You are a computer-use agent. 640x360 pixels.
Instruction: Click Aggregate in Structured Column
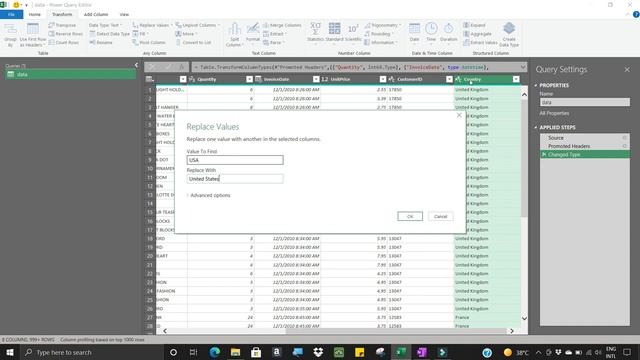pyautogui.click(x=477, y=34)
